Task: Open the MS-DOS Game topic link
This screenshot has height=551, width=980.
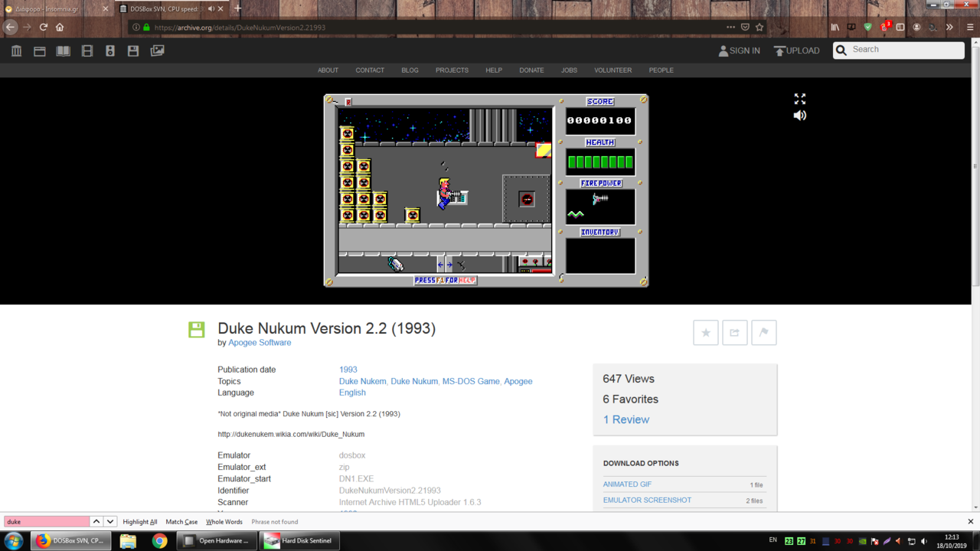Action: coord(471,381)
